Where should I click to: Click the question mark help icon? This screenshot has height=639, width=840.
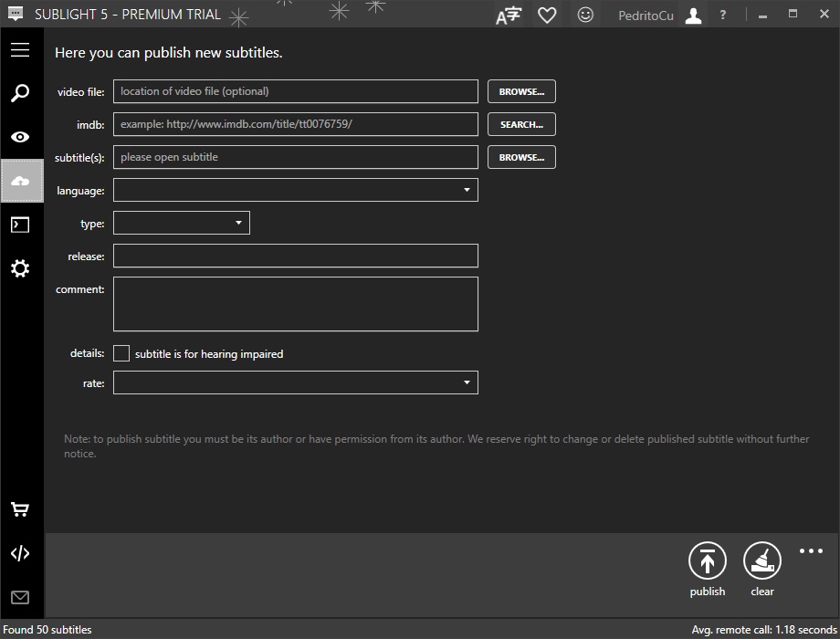point(723,15)
